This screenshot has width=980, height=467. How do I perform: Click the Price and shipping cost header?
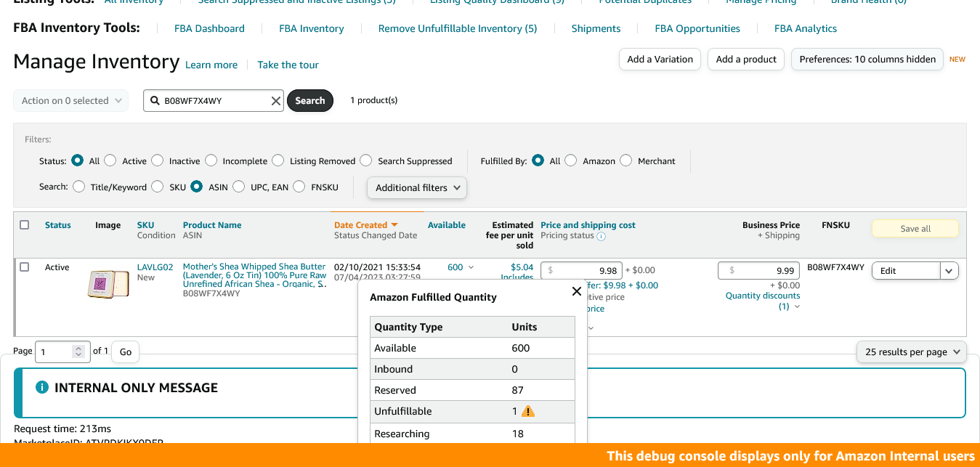click(x=588, y=225)
